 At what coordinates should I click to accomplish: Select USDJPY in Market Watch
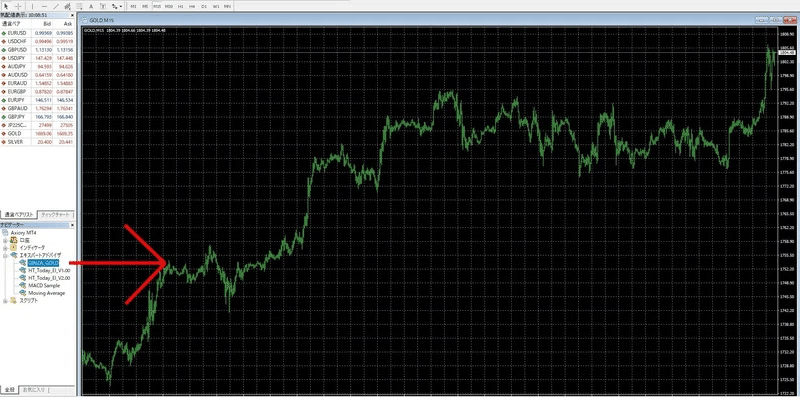[37, 58]
